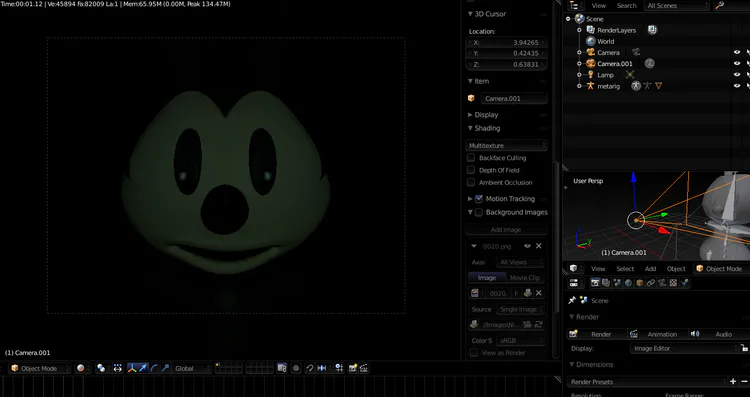Enable Ambient Occlusion checkbox

point(471,183)
